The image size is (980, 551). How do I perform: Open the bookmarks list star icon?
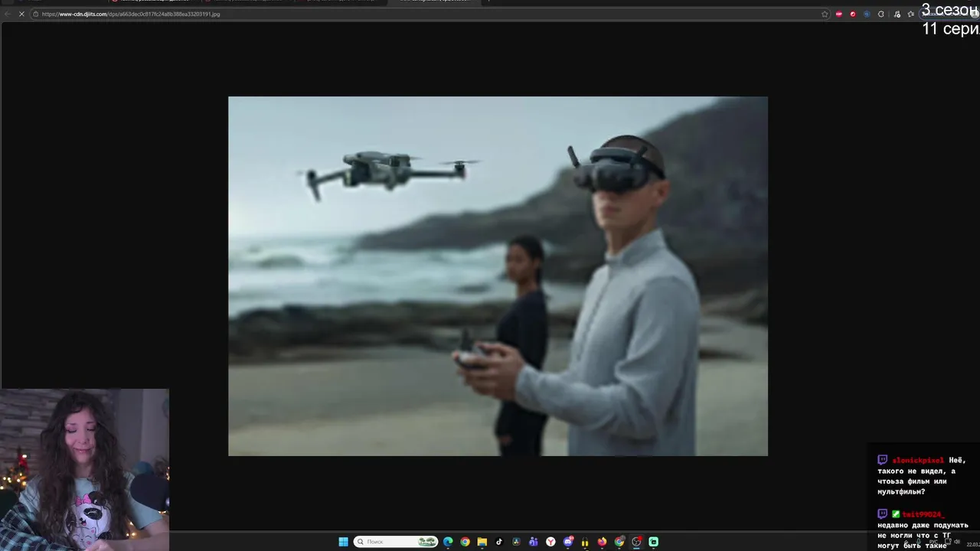(911, 14)
